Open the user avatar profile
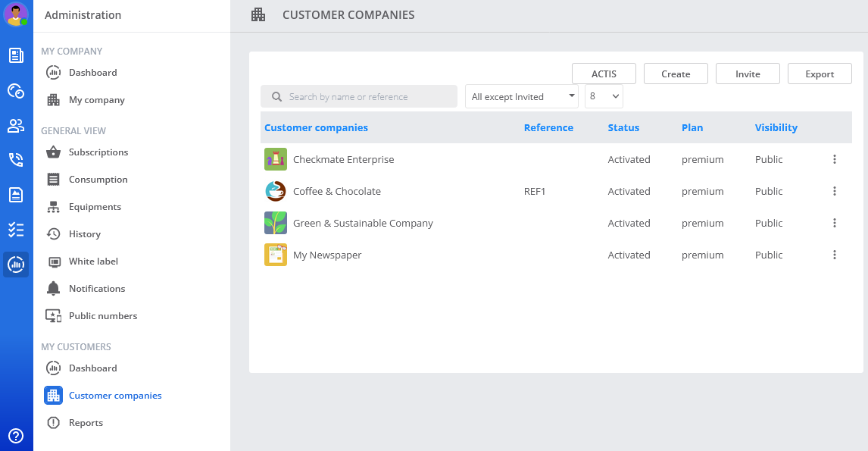 15,14
